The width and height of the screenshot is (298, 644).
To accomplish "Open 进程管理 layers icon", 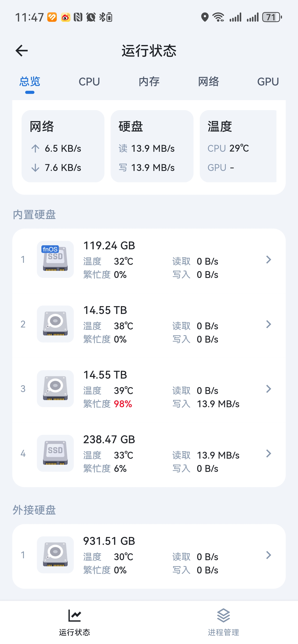I will [223, 615].
